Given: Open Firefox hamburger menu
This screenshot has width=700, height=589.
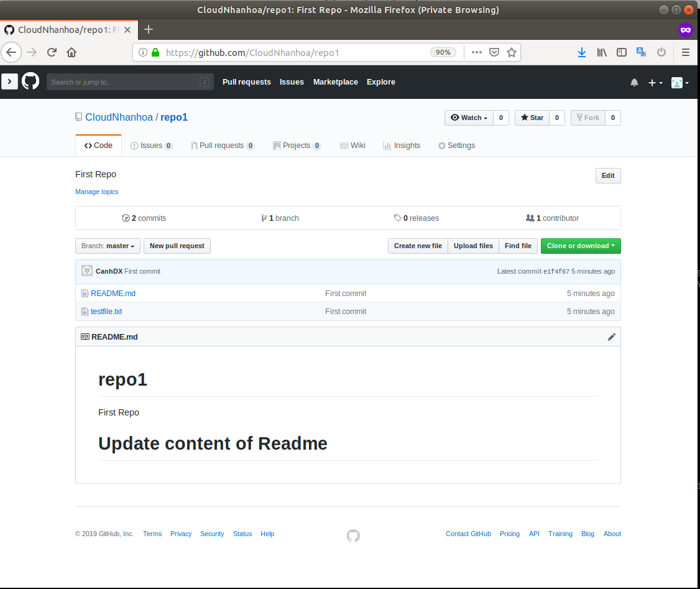Looking at the screenshot, I should click(686, 52).
